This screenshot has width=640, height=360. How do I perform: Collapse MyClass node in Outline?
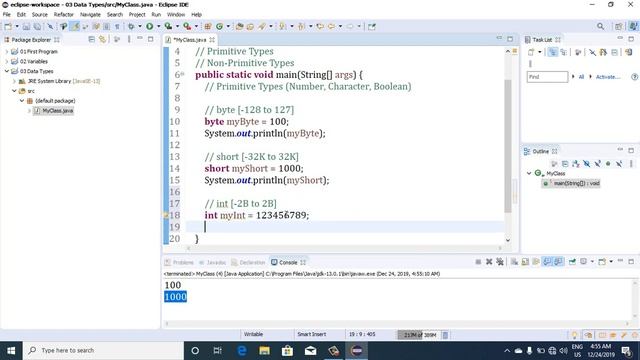[529, 173]
